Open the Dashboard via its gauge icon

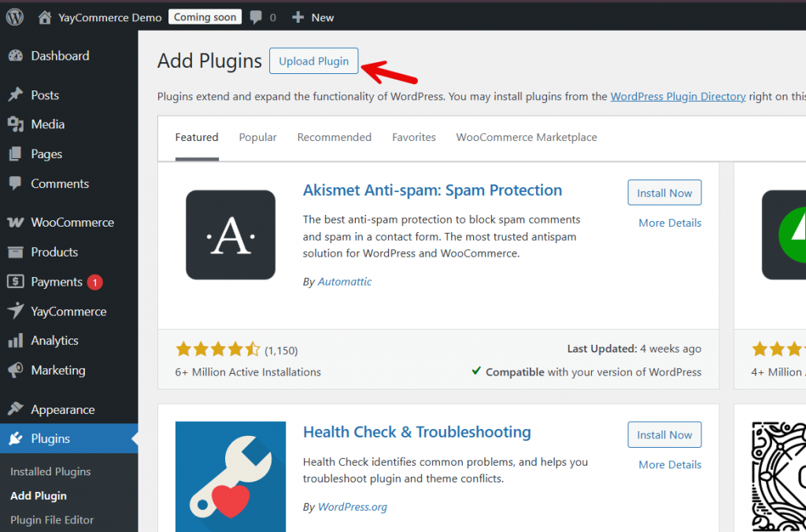tap(17, 56)
